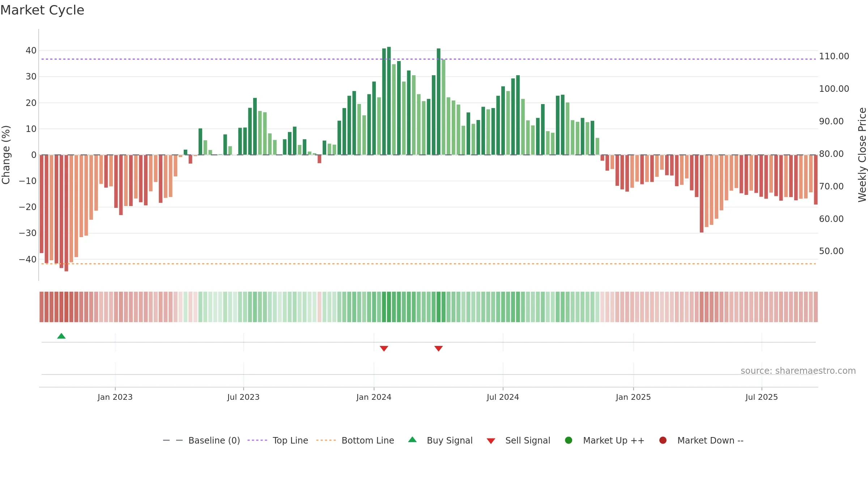Click the green Buy Signal triangle marker
Screen dimensions: 868x488
point(61,336)
